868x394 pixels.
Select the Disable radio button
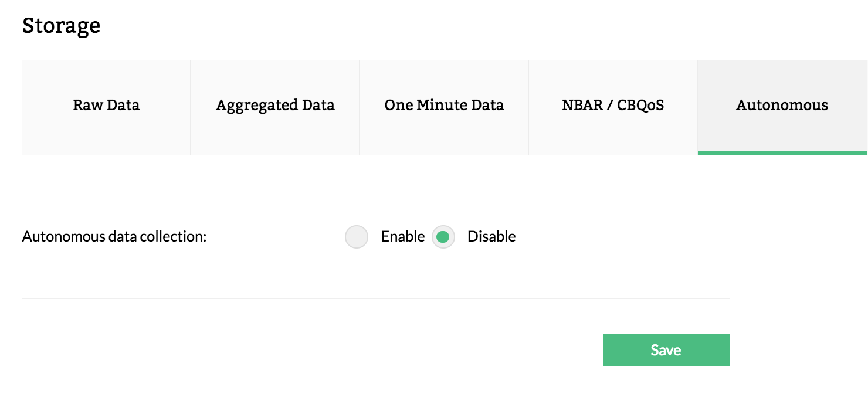pos(443,237)
